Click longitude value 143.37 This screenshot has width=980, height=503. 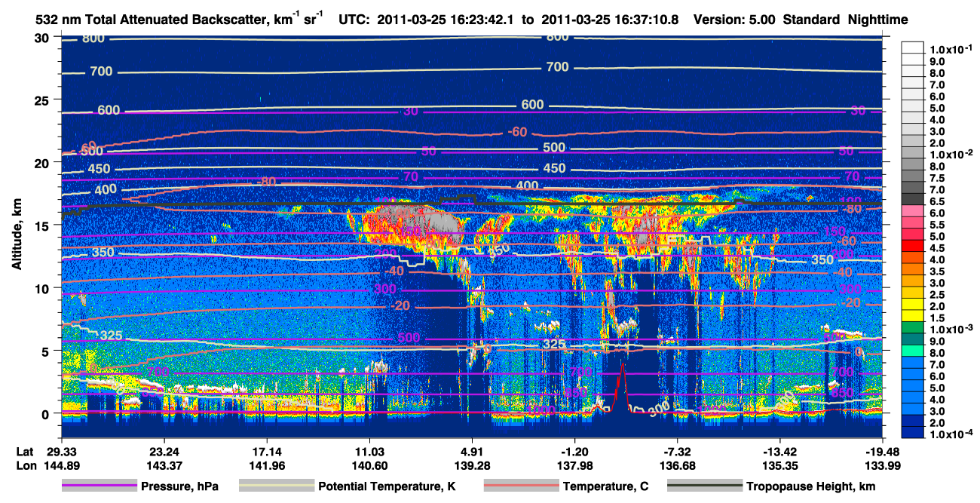coord(164,465)
